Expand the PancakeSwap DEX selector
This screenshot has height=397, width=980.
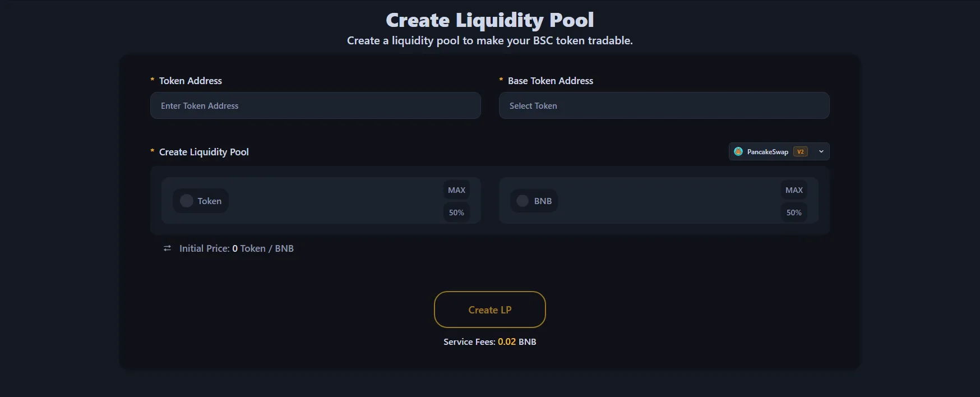tap(778, 151)
